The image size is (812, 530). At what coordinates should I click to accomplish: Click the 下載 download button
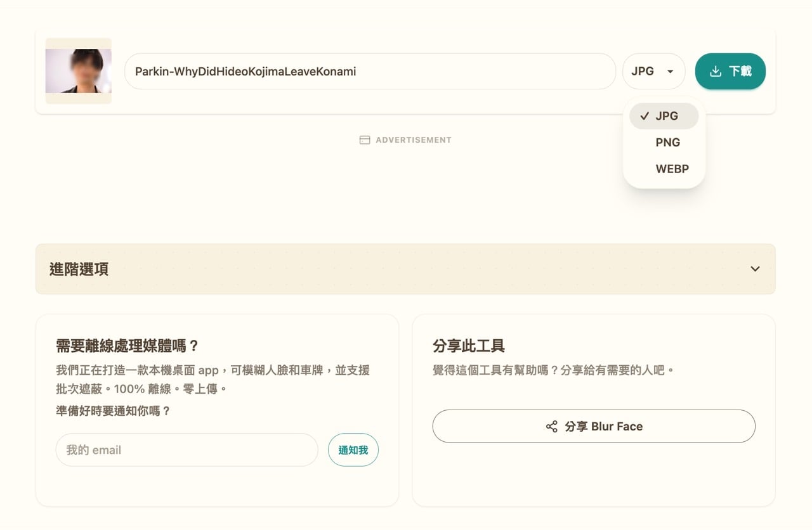pos(730,71)
